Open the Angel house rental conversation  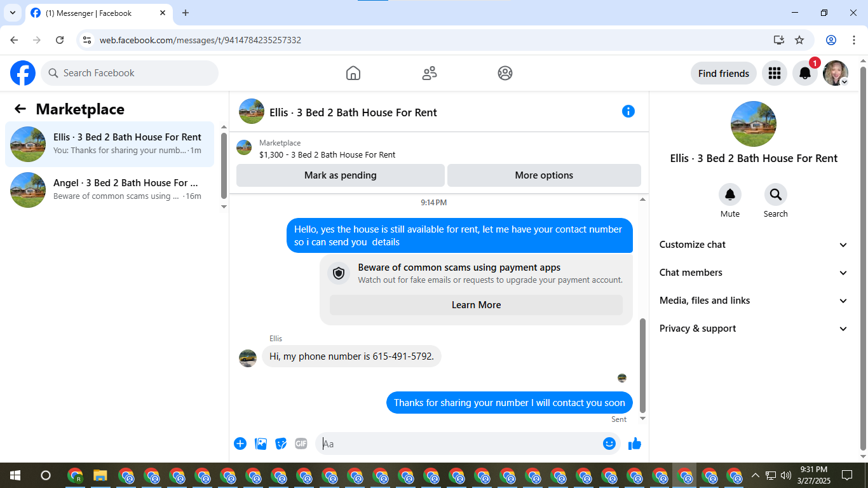click(x=110, y=190)
